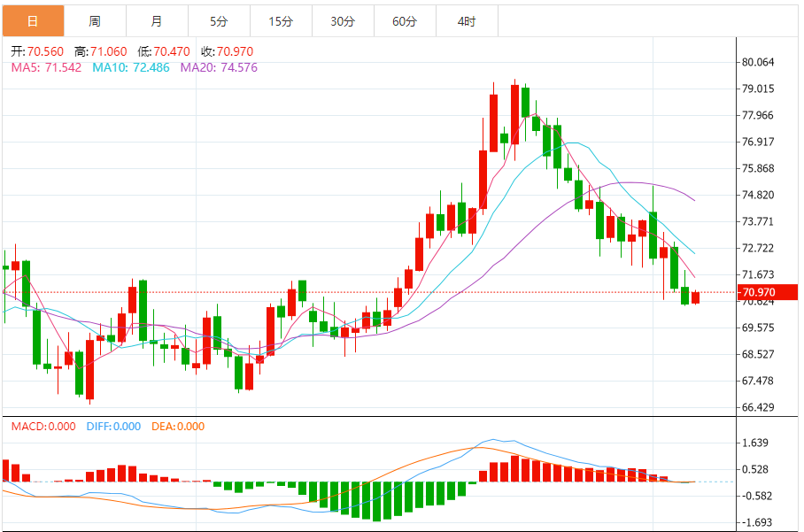The image size is (804, 532).
Task: Open the 60分 timeframe tab
Action: [x=405, y=21]
